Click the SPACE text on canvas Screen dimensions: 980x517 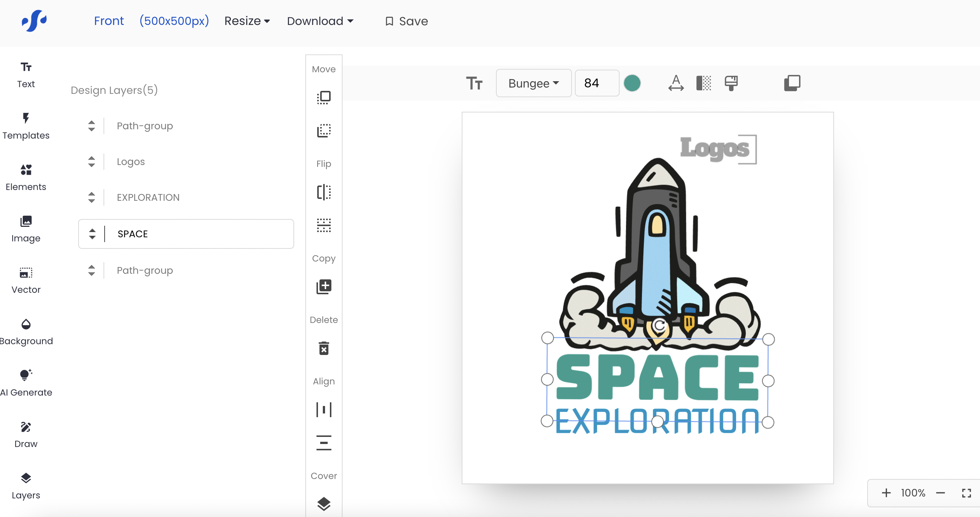coord(658,377)
